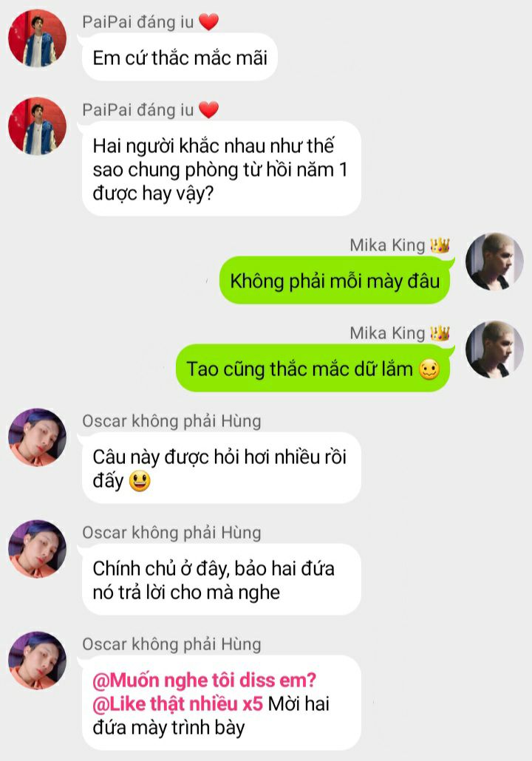Open Oscar avatar beside the mention message
Image resolution: width=532 pixels, height=761 pixels.
point(38,661)
